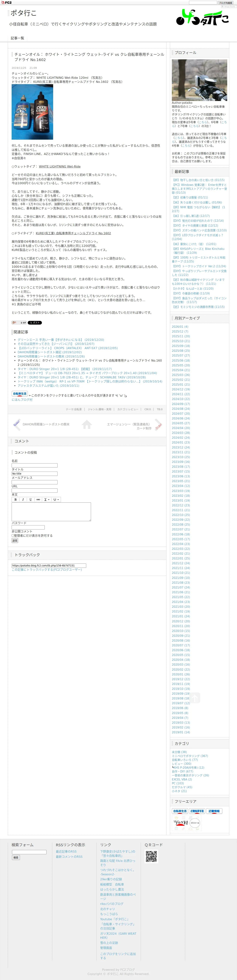Image resolution: width=237 pixels, height=980 pixels.
Task: Open このブログをリンクに追加する link
Action: [x=118, y=956]
